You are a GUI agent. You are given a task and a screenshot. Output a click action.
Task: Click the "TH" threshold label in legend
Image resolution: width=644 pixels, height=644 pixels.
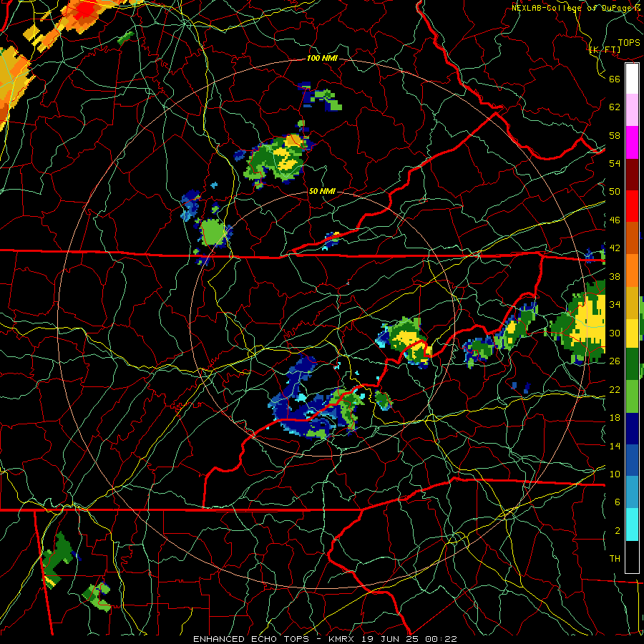click(615, 559)
